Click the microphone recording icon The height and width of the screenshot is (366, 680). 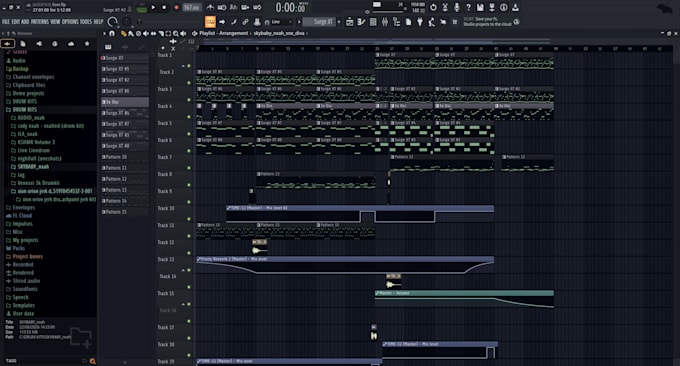click(x=457, y=7)
